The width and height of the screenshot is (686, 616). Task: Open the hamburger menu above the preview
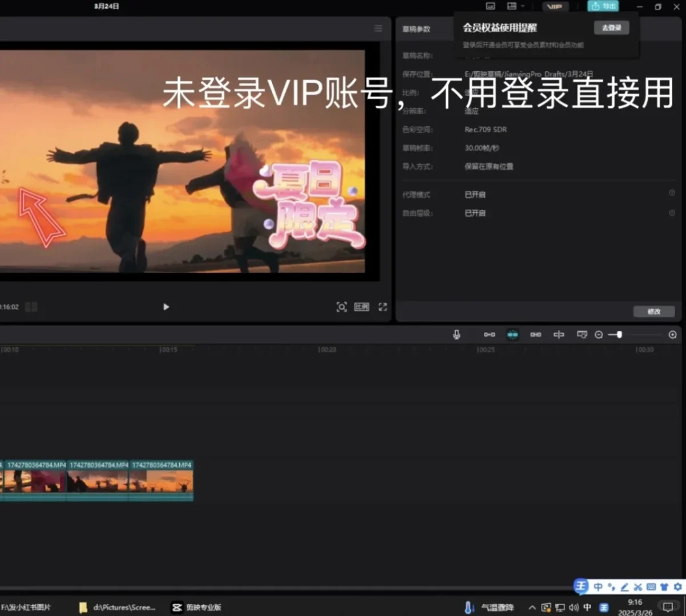pos(378,28)
